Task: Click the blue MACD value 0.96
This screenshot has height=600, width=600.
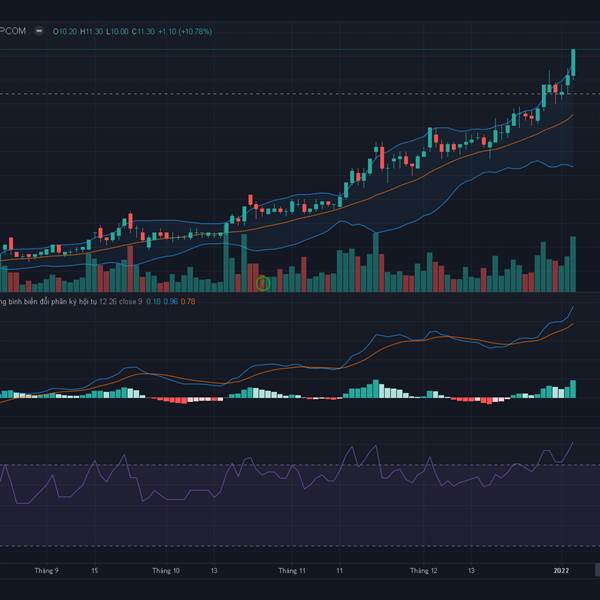Action: [171, 302]
